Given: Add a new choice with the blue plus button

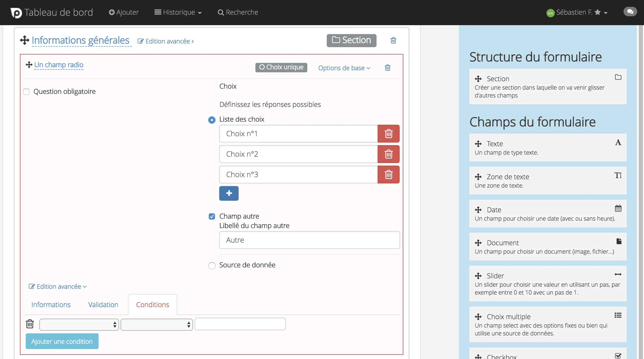Looking at the screenshot, I should pos(229,193).
